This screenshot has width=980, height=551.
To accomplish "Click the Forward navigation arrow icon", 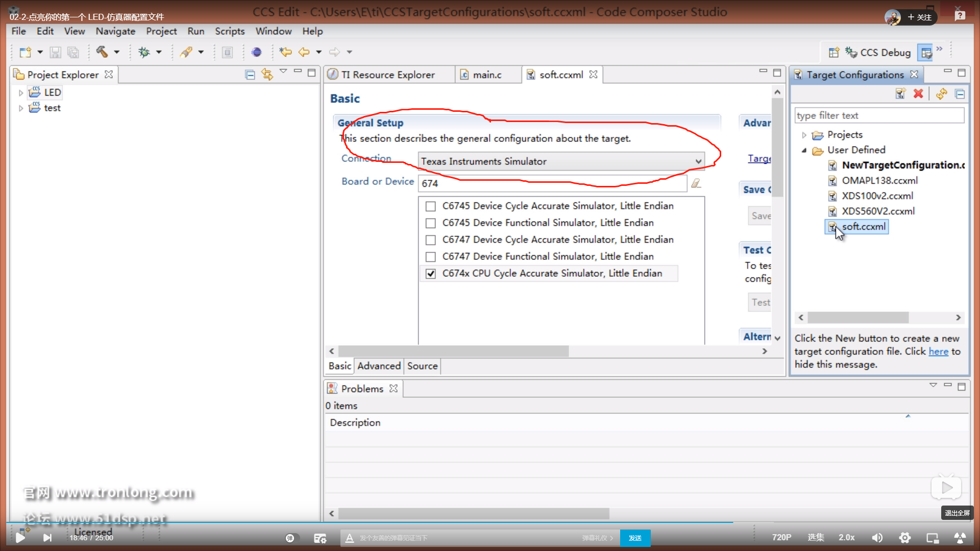I will [334, 52].
